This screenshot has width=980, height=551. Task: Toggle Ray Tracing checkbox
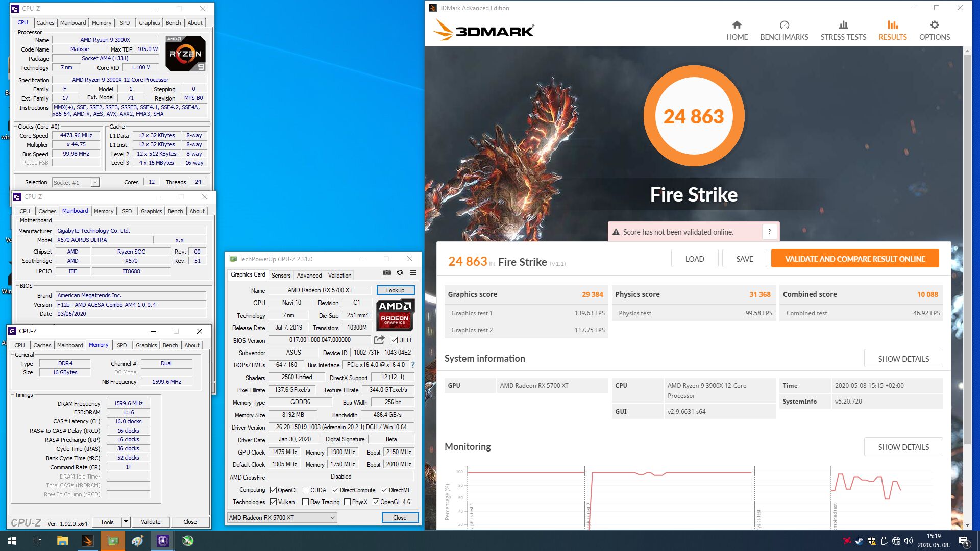click(x=305, y=502)
